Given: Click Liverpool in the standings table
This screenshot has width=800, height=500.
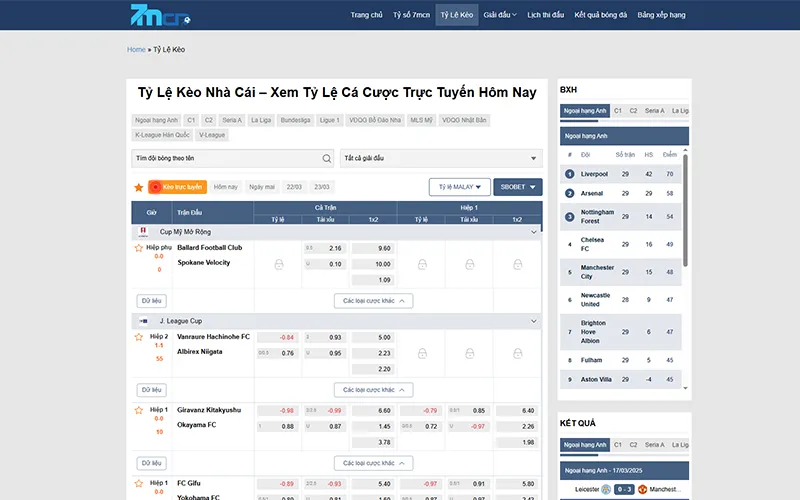Looking at the screenshot, I should pyautogui.click(x=594, y=174).
